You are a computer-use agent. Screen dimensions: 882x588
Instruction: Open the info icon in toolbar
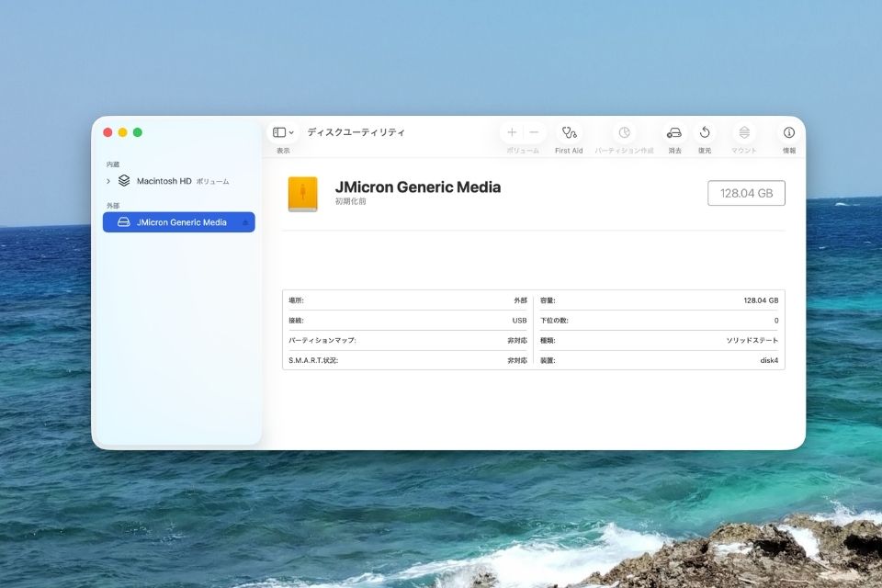point(788,132)
